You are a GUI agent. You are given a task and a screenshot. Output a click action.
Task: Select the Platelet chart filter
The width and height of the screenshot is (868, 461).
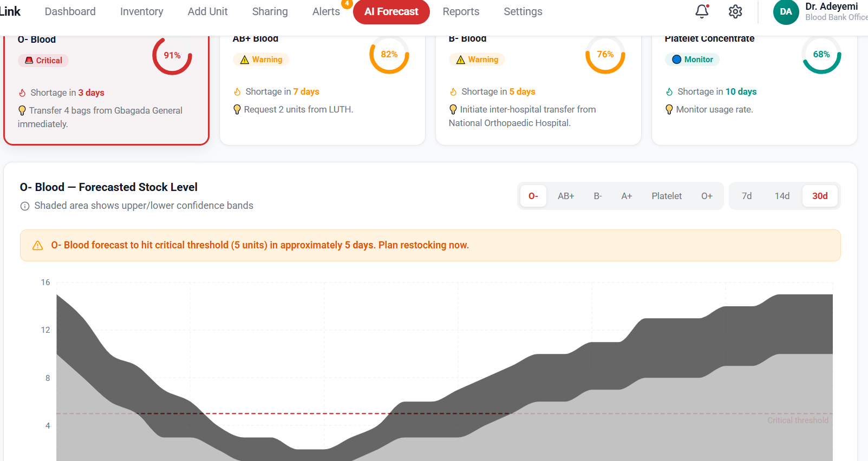pos(667,196)
